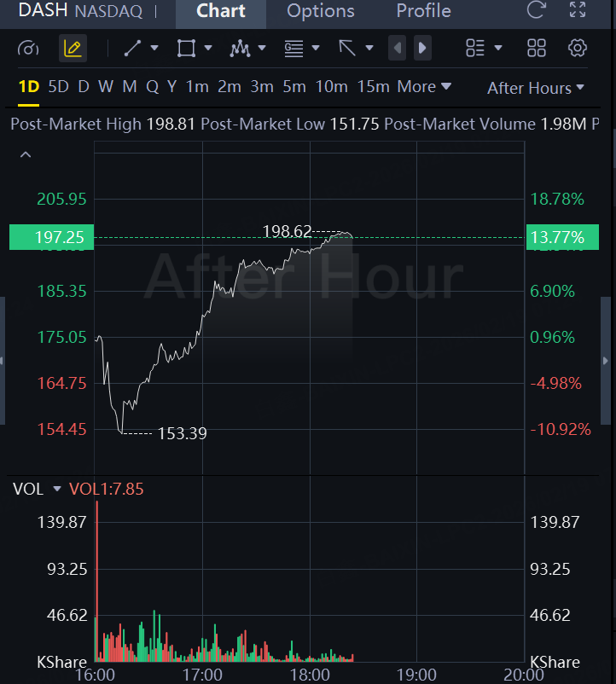Click the tall red volume bar at 16:00

coord(97,581)
